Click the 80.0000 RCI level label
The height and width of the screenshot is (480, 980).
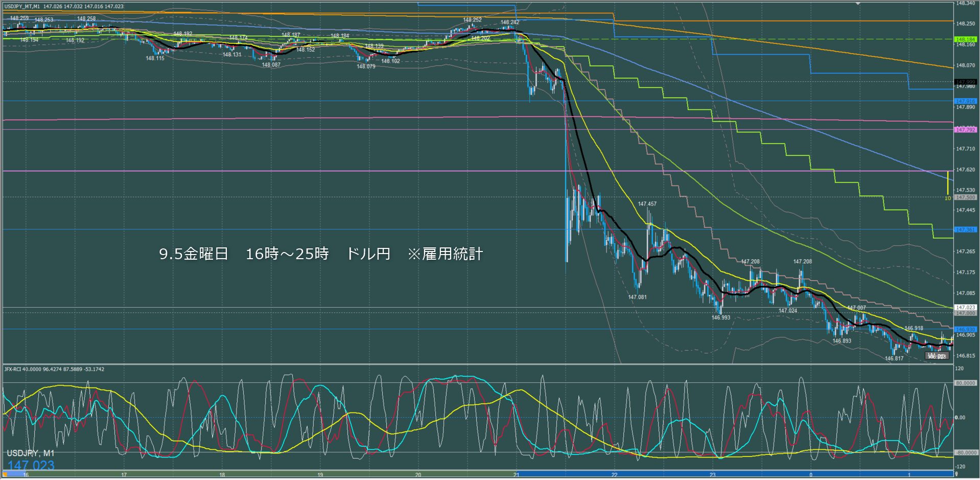click(x=965, y=383)
